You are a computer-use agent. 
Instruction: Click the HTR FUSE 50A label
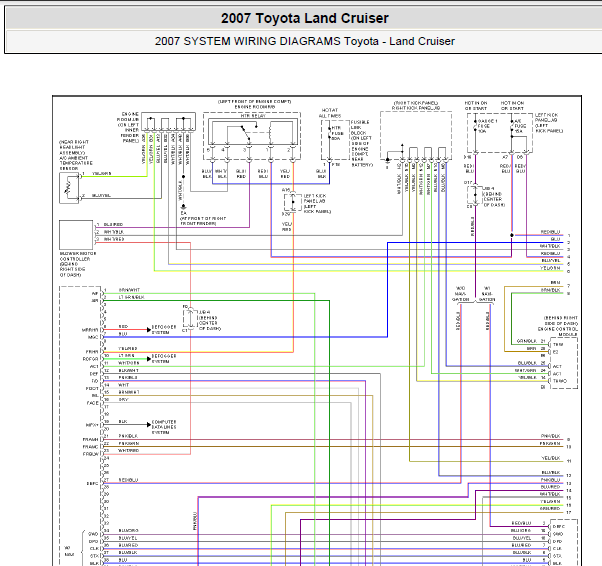(336, 133)
